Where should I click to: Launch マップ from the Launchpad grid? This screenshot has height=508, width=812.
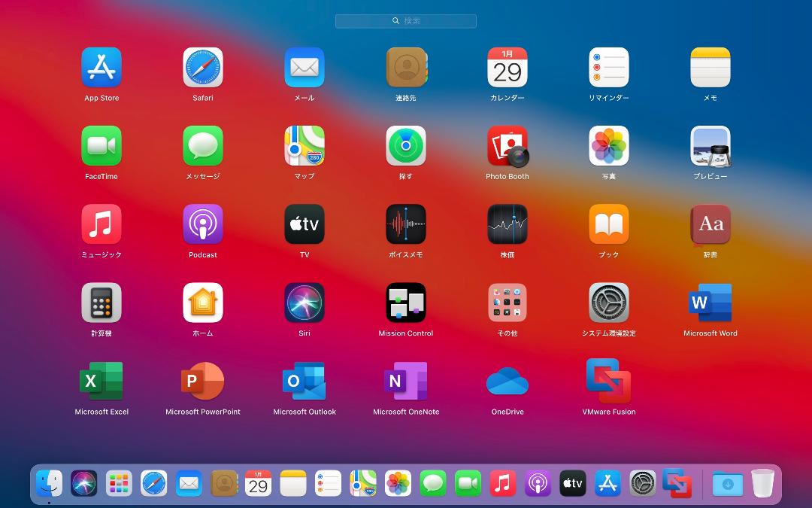pyautogui.click(x=304, y=146)
